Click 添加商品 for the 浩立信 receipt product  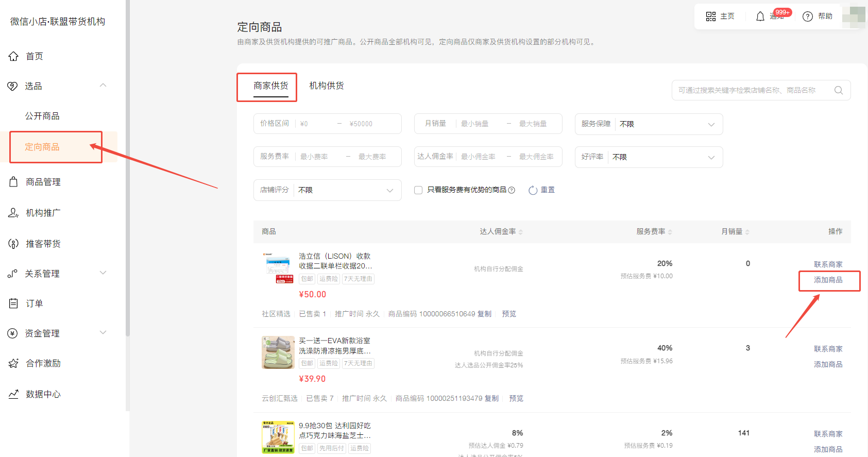[828, 280]
